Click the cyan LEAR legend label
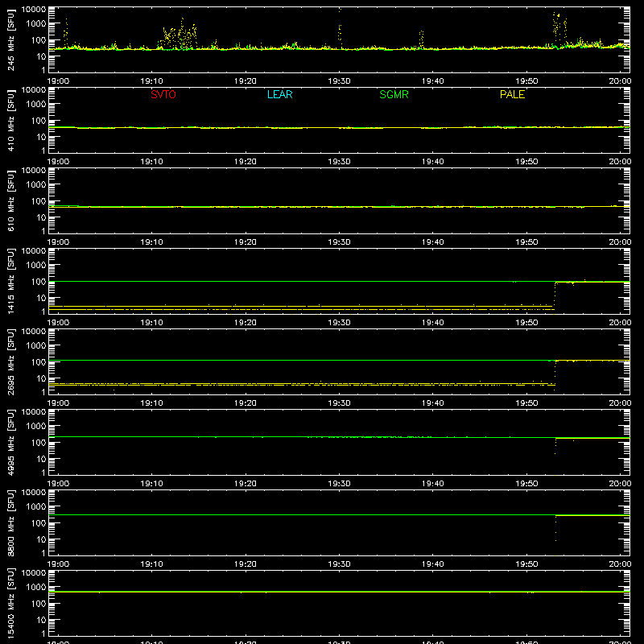Viewport: 644px width, 644px height. (x=279, y=94)
